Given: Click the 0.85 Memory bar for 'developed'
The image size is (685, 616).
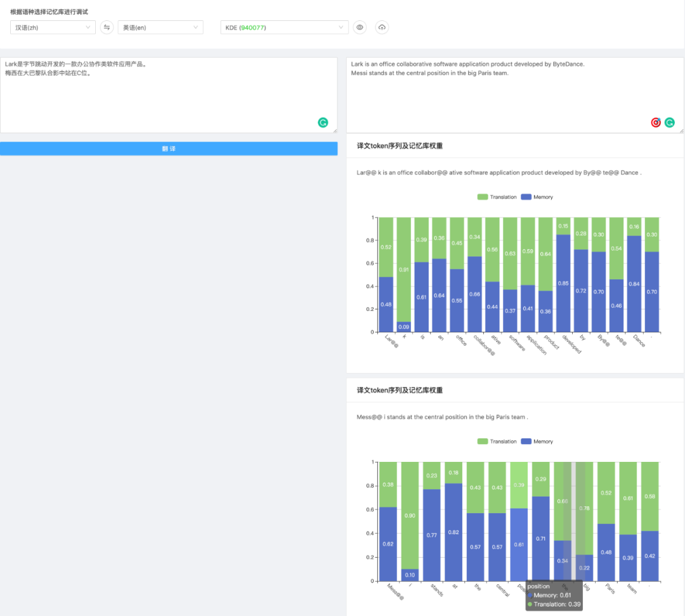Looking at the screenshot, I should [563, 283].
